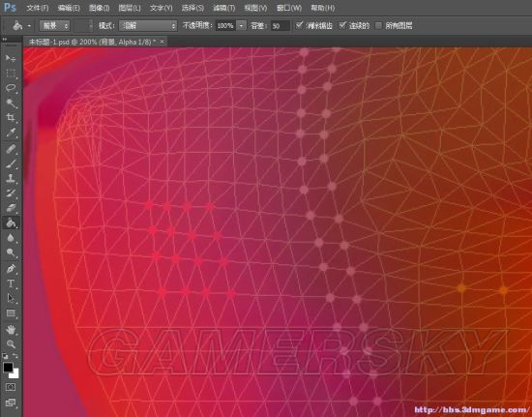Enable the all layers checkbox

379,25
